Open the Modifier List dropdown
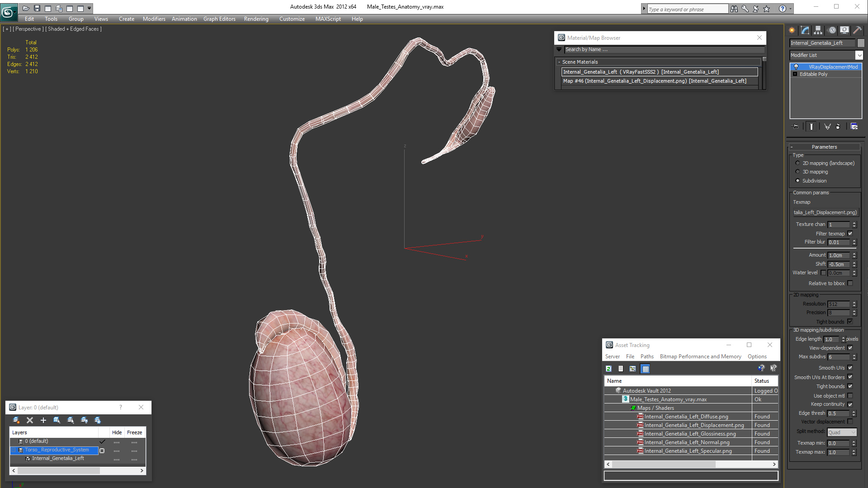The image size is (868, 488). [859, 55]
